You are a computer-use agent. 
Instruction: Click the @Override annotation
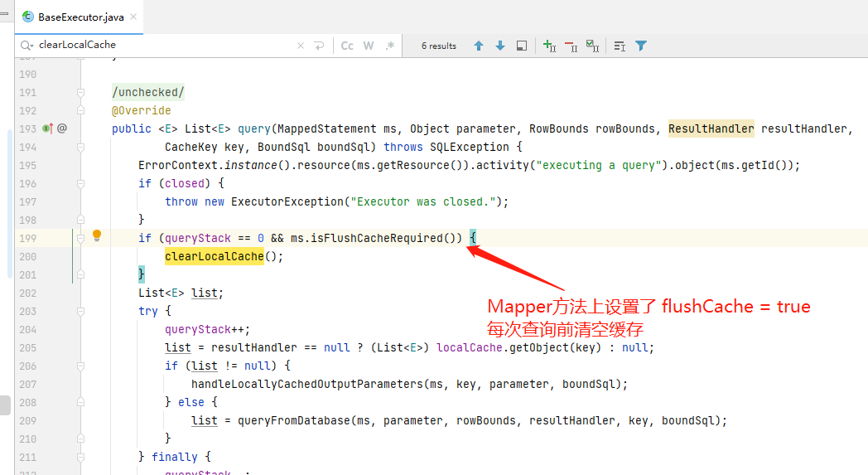141,110
